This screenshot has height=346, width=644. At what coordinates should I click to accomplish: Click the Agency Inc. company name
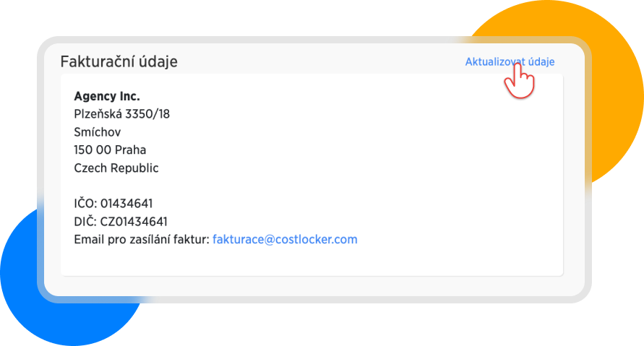107,96
